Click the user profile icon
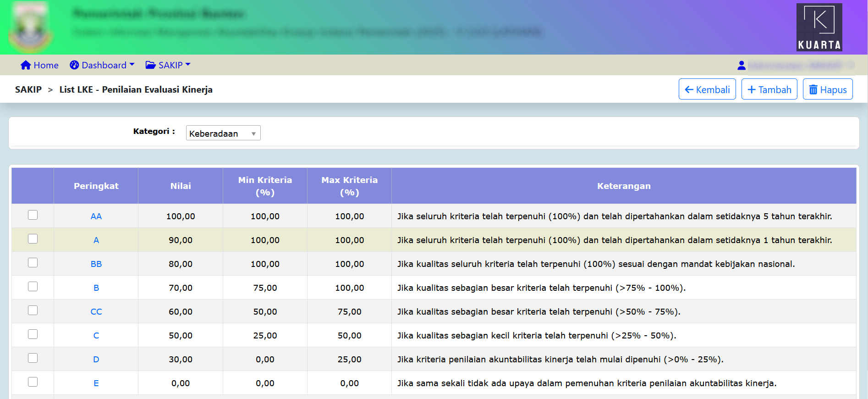The height and width of the screenshot is (399, 868). tap(742, 66)
